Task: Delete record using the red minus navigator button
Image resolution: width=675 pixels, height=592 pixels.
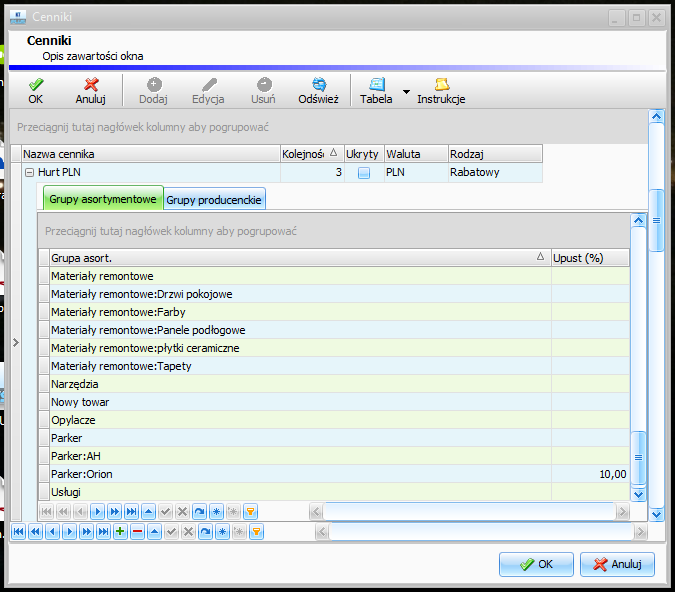Action: (x=137, y=532)
